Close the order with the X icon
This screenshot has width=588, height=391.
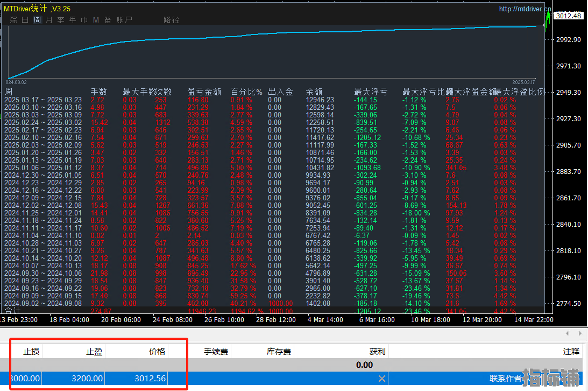pos(382,379)
